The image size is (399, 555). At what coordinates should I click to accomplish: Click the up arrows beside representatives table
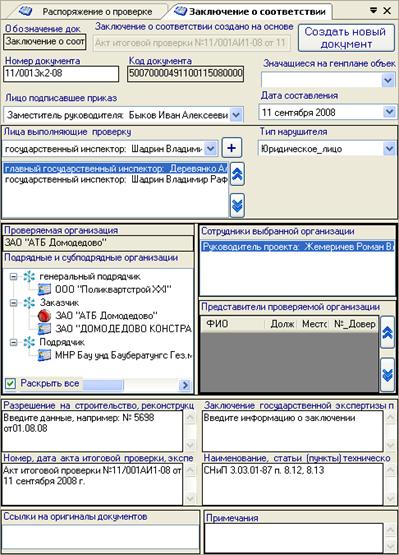coord(387,332)
